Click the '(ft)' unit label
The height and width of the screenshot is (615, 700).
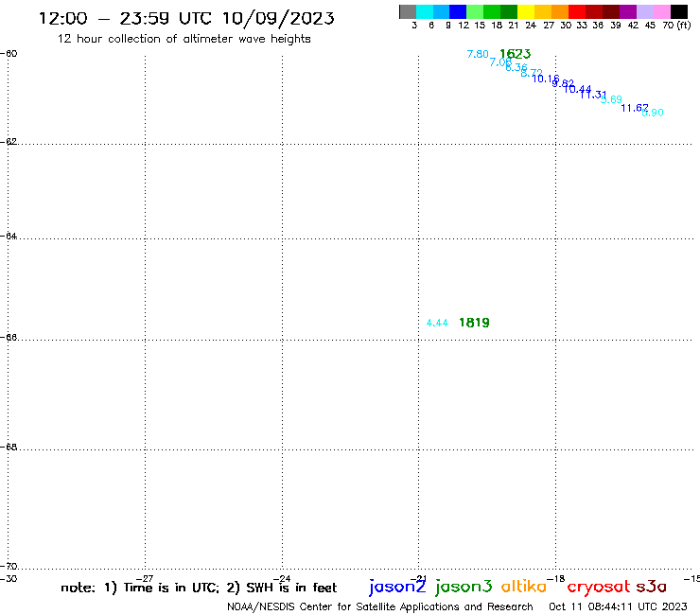coord(684,25)
